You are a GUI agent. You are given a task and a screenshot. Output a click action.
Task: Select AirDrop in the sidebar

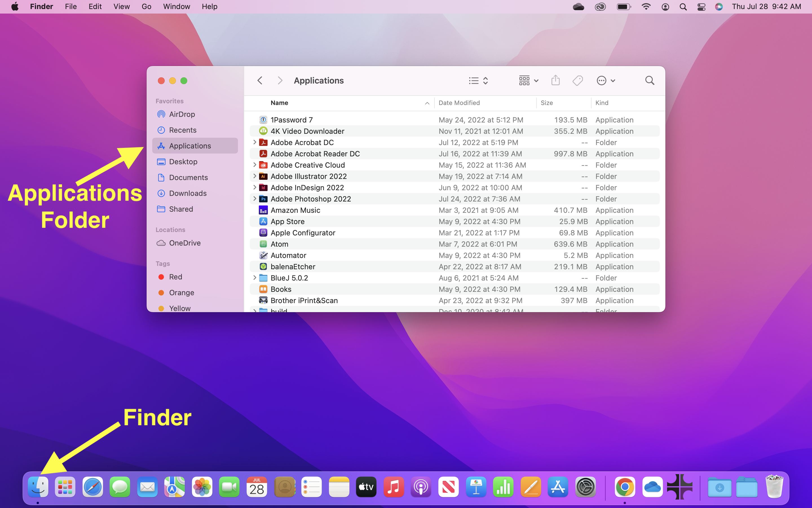coord(195,114)
